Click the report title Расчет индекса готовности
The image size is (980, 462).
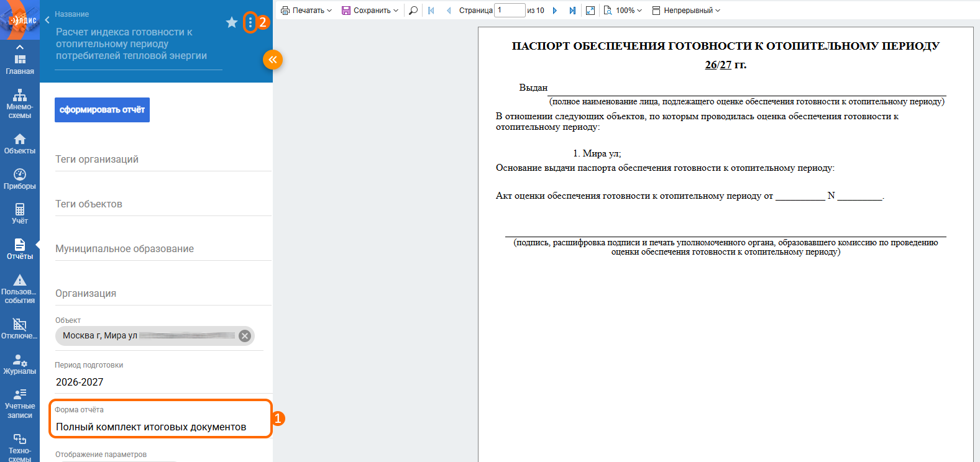(x=131, y=44)
